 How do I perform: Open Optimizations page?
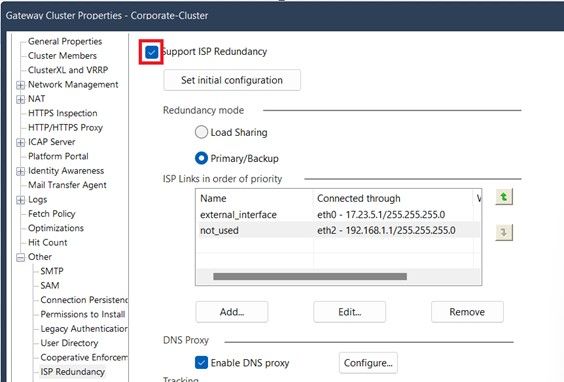pyautogui.click(x=56, y=228)
